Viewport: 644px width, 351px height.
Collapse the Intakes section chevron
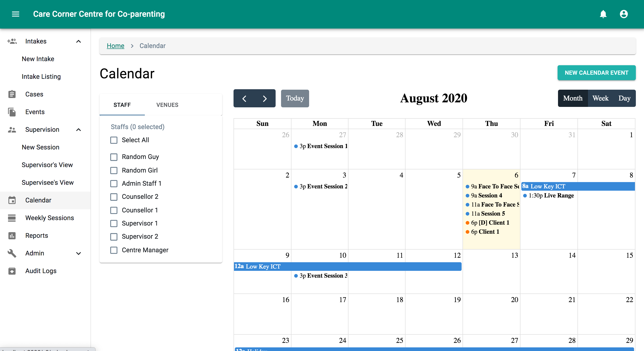[x=79, y=41]
